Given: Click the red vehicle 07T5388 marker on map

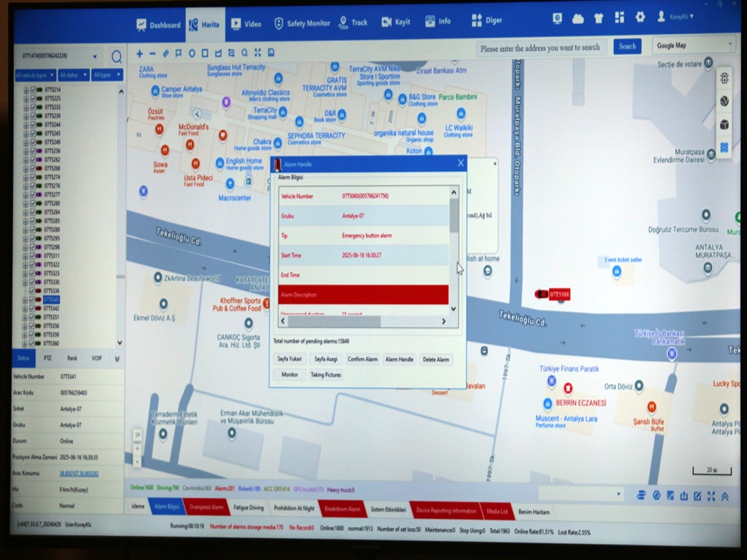Looking at the screenshot, I should pos(542,294).
